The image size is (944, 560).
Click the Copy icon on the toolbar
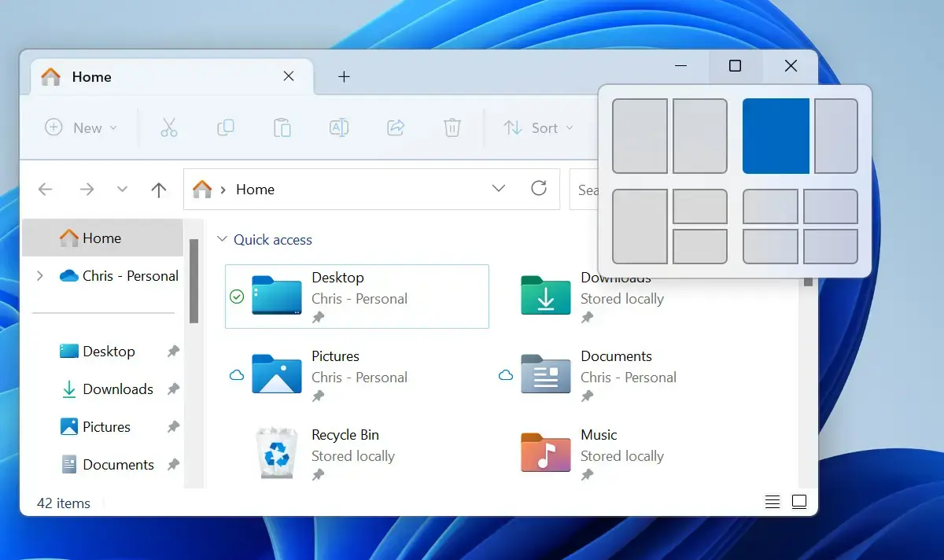pos(226,127)
